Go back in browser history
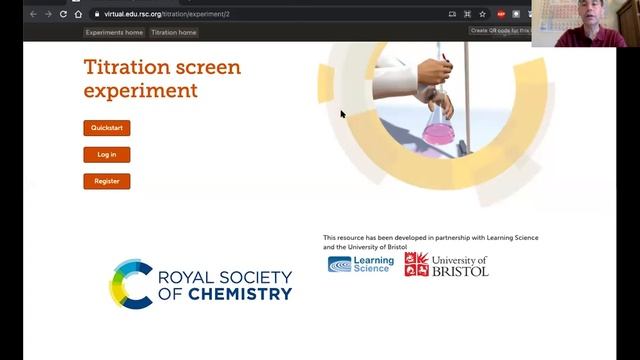Viewport: 640px width, 360px height. click(33, 14)
